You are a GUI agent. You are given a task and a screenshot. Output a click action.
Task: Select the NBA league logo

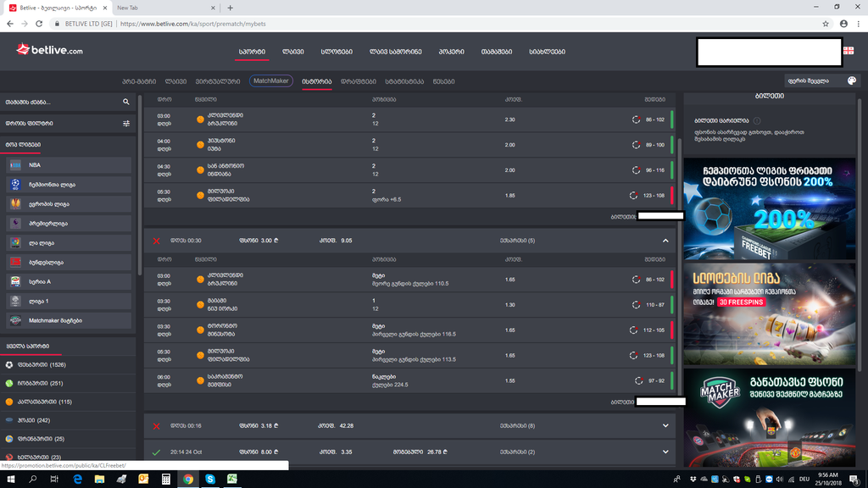(15, 164)
